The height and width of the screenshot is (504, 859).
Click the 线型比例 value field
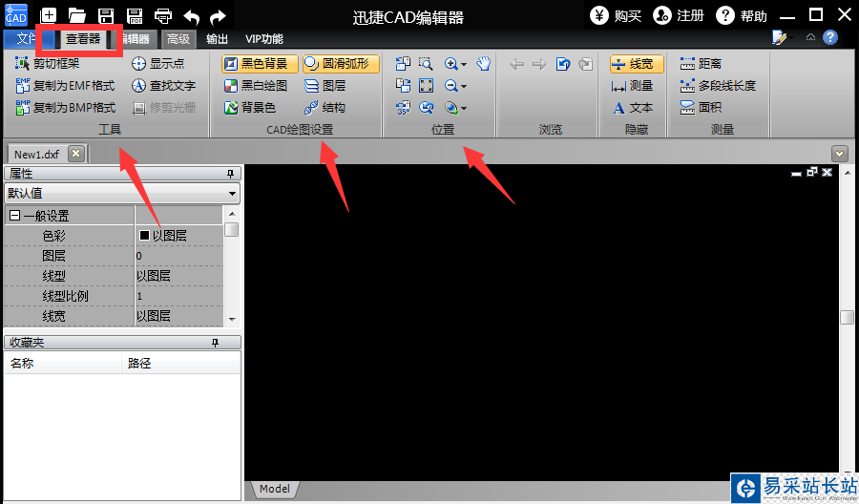[x=178, y=296]
